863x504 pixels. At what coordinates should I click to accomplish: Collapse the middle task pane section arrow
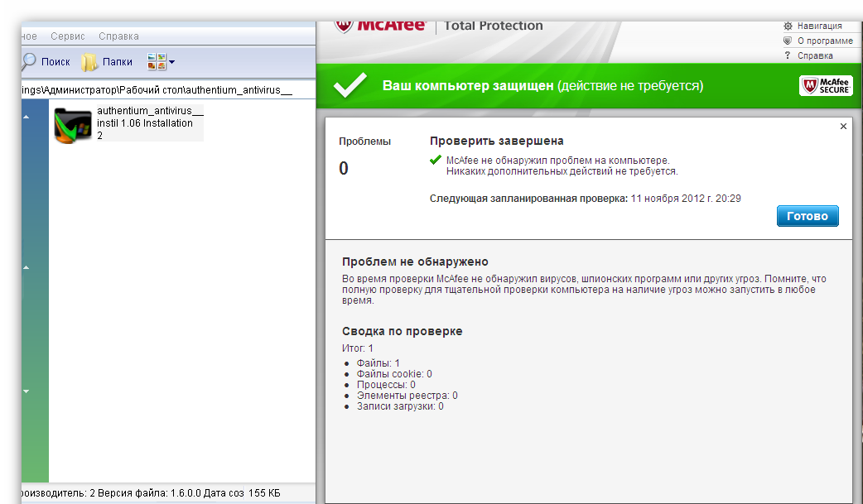point(26,268)
